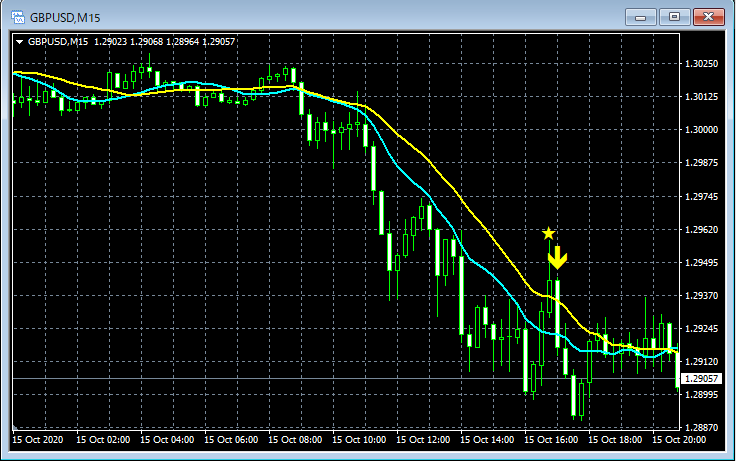Image resolution: width=736 pixels, height=461 pixels.
Task: Click the chart window icon beside GBPUSD,M15 title
Action: coord(18,18)
